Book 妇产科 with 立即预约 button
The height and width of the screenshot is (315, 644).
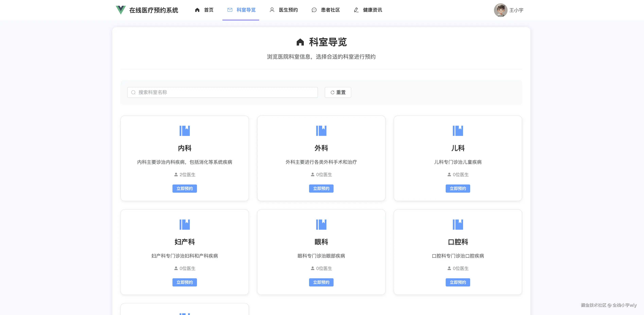pos(185,282)
